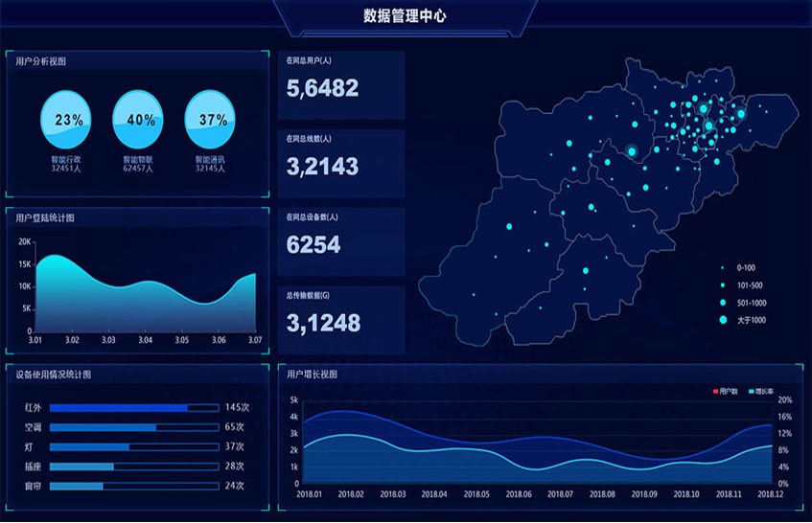Click the 101-500 legend dot

pos(723,284)
